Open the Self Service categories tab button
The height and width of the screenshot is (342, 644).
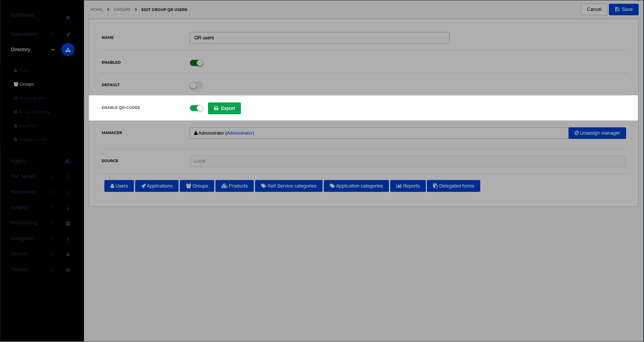coord(289,186)
